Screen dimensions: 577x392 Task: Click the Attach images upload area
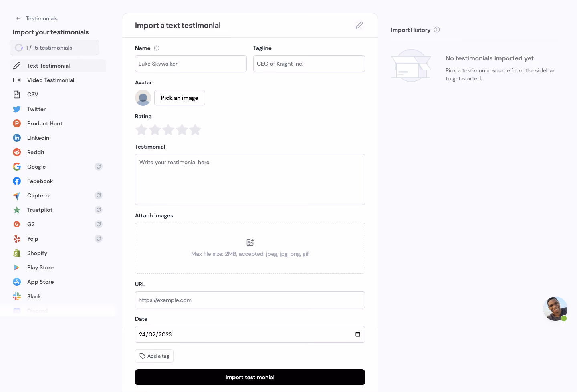tap(250, 248)
